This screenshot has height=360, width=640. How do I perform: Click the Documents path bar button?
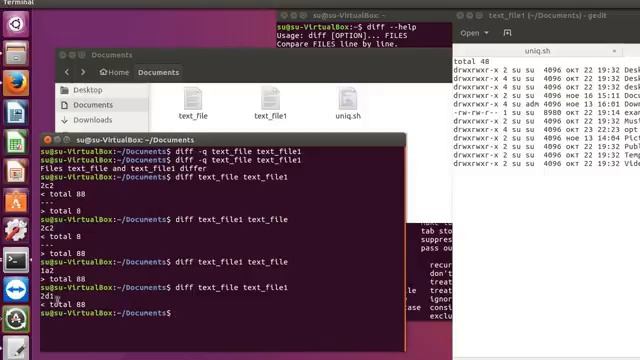[158, 72]
